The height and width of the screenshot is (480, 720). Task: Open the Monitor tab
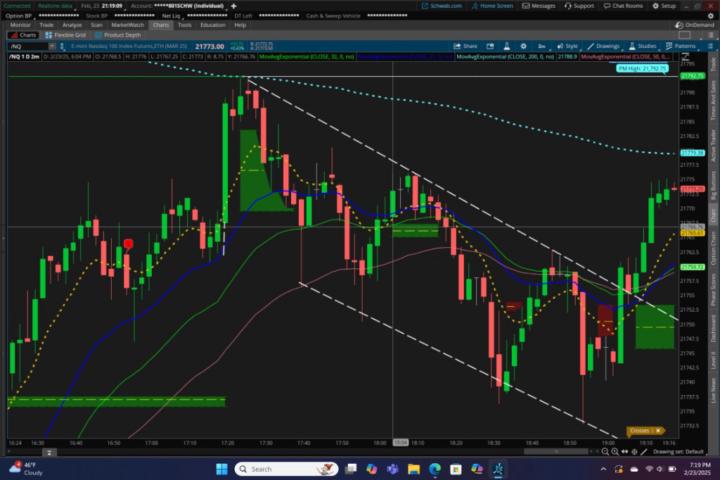tap(20, 25)
